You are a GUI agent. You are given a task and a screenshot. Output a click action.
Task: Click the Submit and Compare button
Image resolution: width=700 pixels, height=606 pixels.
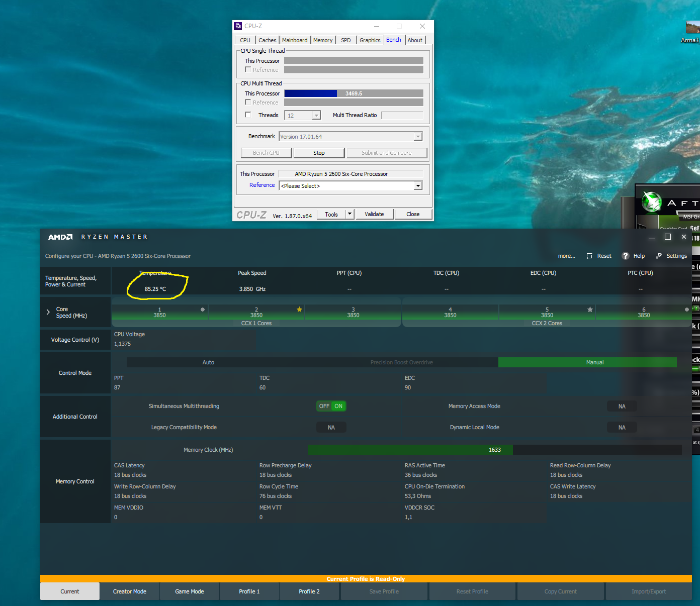tap(386, 153)
